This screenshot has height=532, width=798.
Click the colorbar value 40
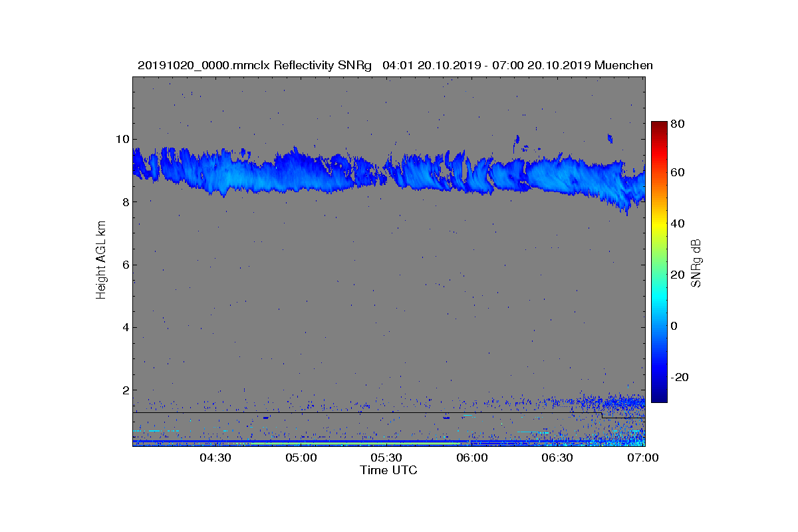click(x=678, y=223)
